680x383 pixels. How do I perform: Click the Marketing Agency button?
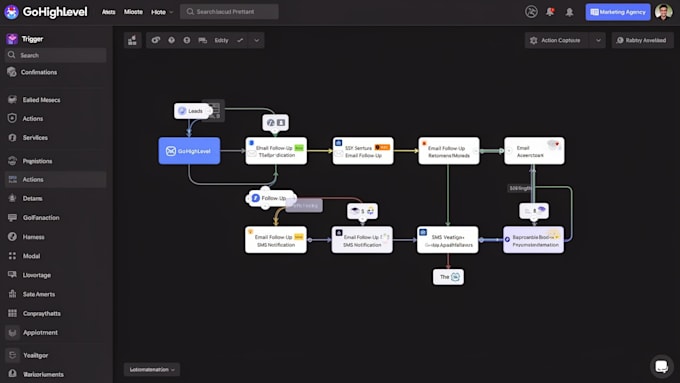click(x=618, y=12)
